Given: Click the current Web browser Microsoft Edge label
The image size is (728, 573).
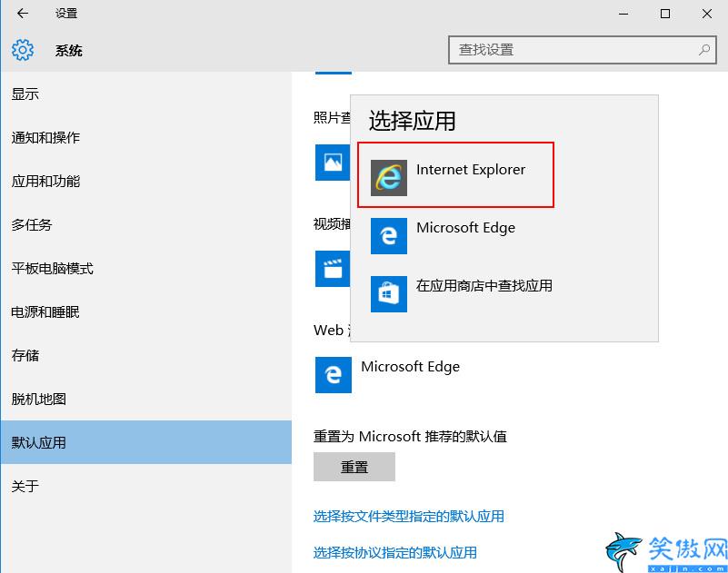Looking at the screenshot, I should [x=411, y=367].
